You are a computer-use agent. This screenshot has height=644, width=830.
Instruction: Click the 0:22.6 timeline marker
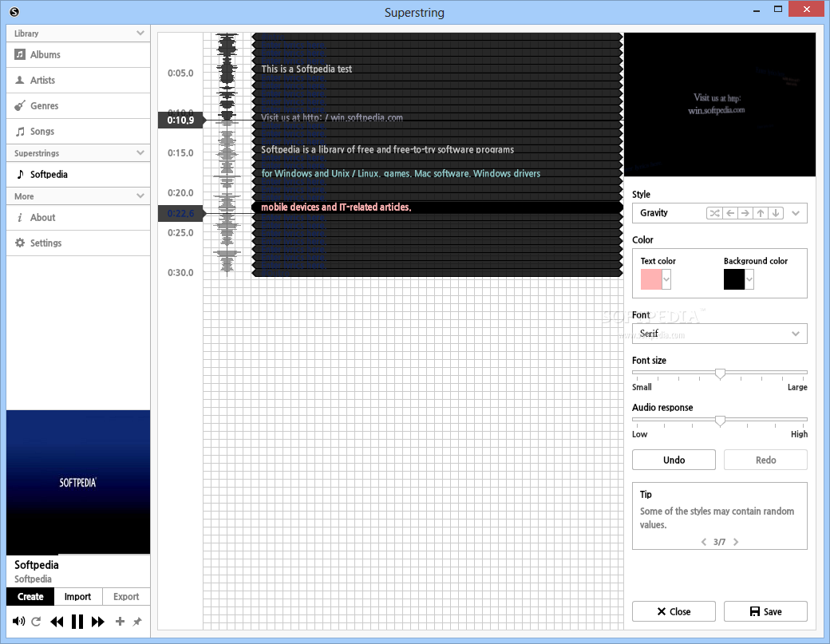[180, 213]
